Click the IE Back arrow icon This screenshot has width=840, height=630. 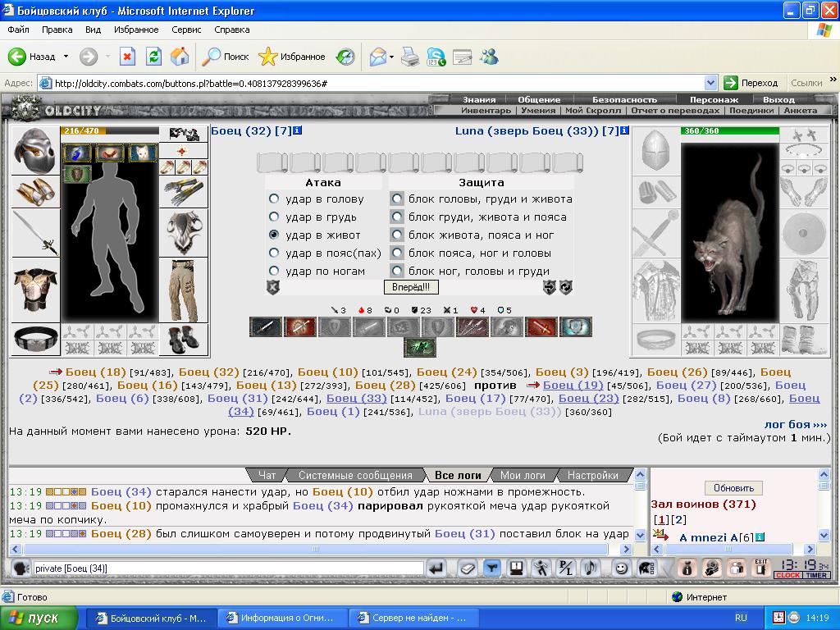(x=16, y=57)
